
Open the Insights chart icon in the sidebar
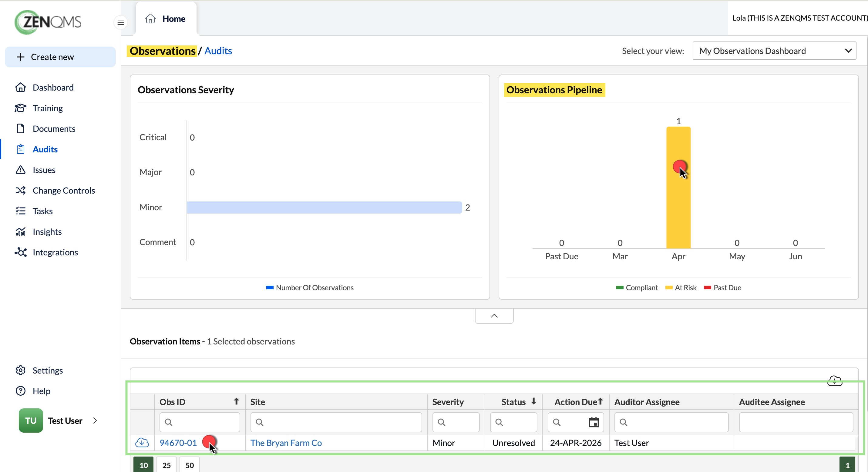pos(21,232)
